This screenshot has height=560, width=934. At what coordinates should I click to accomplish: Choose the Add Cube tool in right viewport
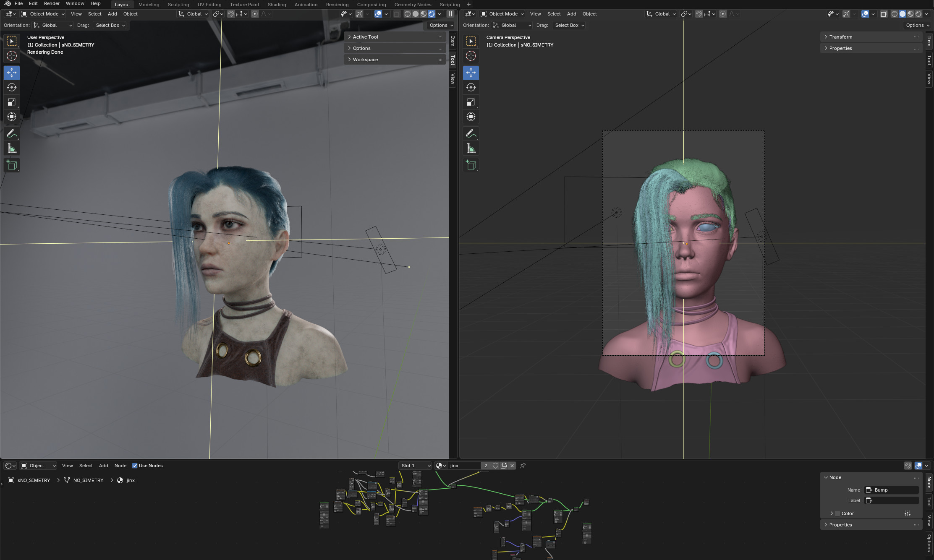(471, 165)
